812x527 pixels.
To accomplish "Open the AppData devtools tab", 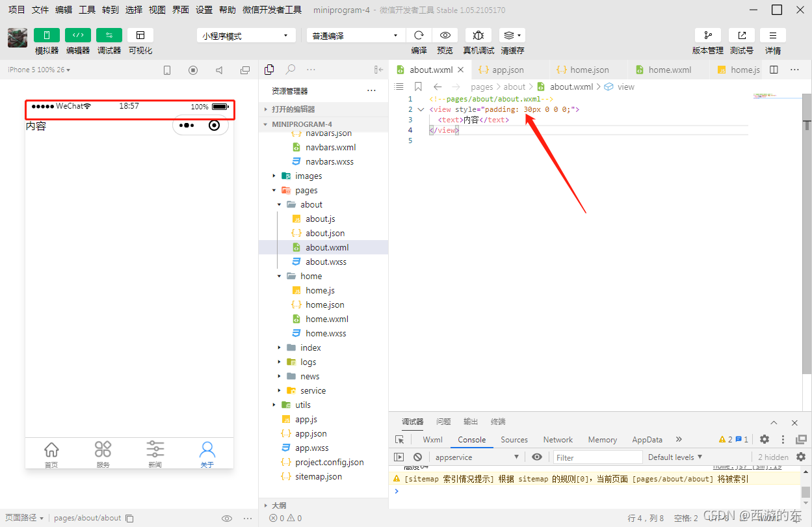I will [648, 440].
